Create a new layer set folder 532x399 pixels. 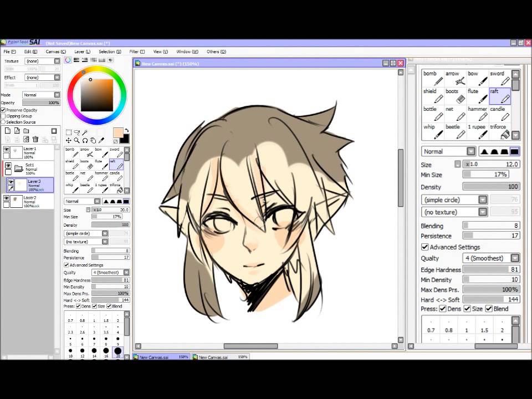[x=26, y=131]
